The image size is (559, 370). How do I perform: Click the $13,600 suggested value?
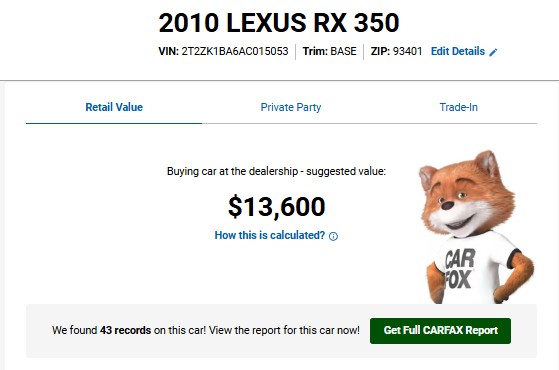(x=277, y=206)
